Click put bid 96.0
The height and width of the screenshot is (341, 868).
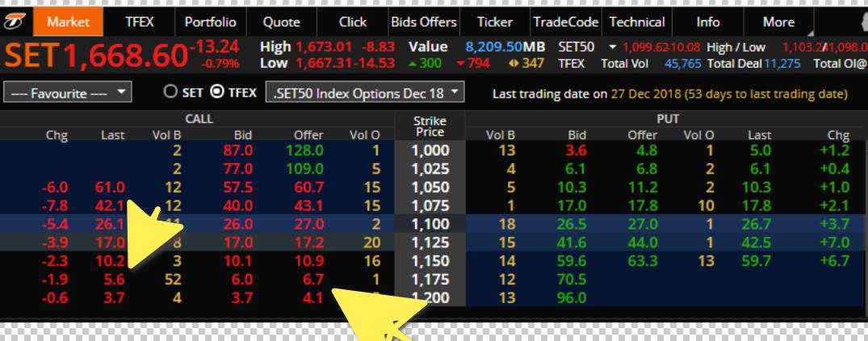click(x=572, y=298)
